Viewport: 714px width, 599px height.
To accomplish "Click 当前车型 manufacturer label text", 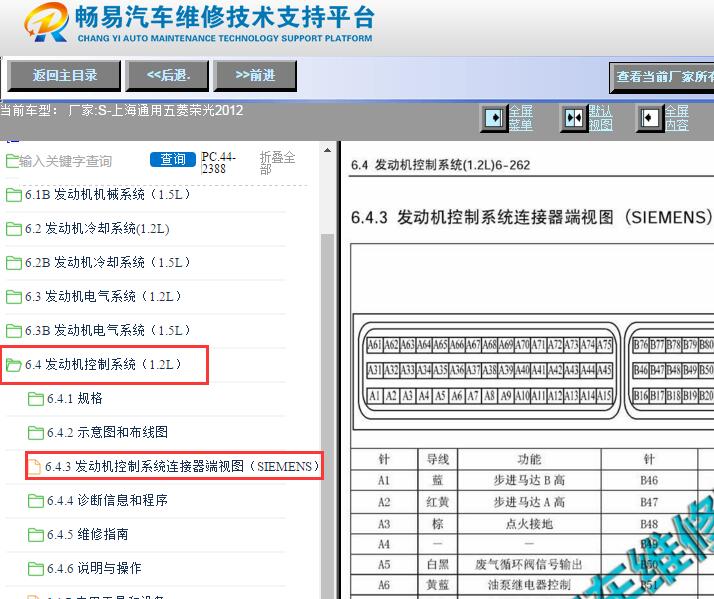I will point(122,111).
